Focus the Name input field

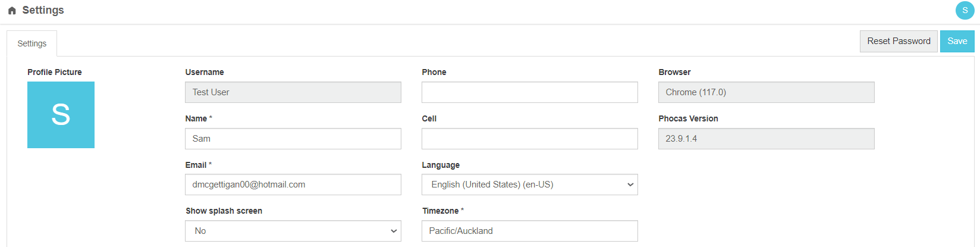(293, 139)
